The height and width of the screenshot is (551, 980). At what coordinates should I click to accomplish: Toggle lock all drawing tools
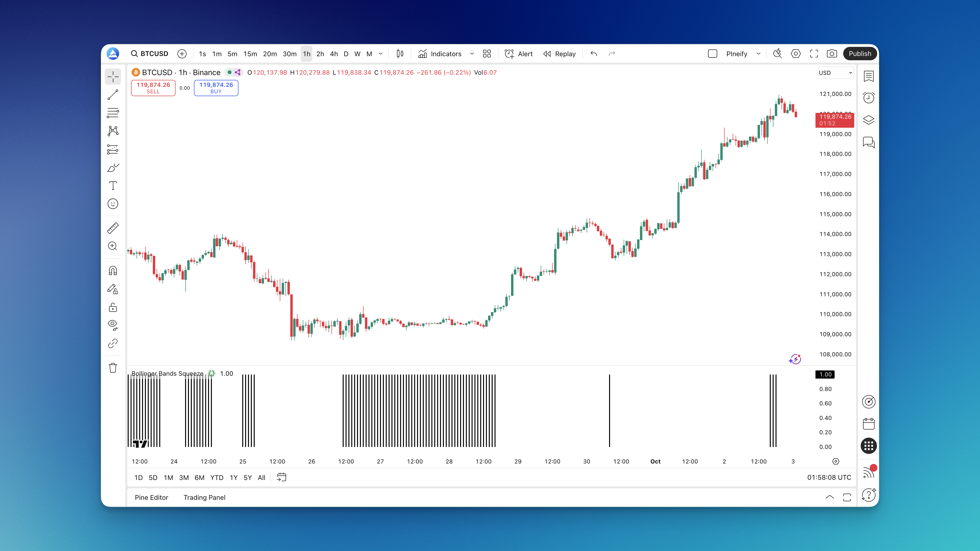tap(113, 307)
